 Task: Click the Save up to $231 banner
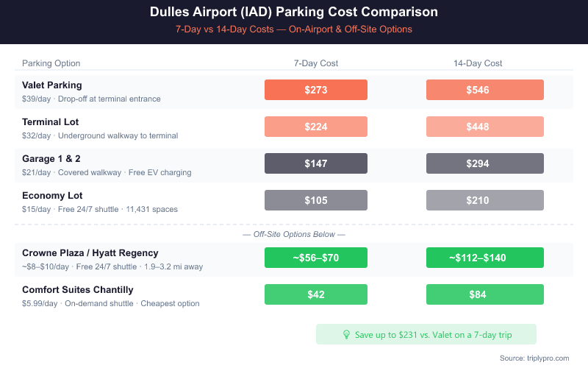coord(426,334)
